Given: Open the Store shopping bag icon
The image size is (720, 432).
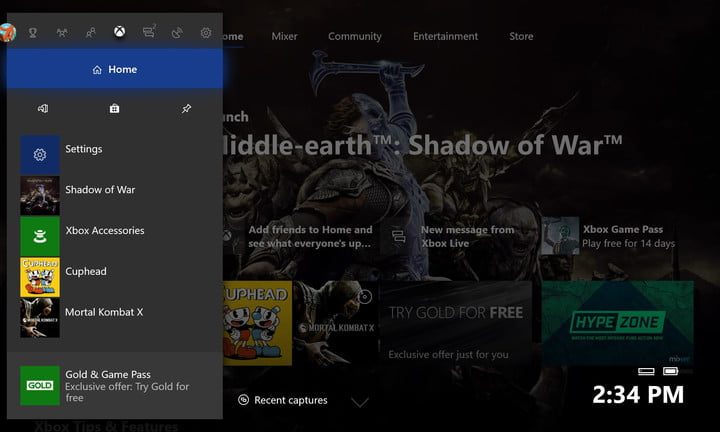Looking at the screenshot, I should [114, 109].
